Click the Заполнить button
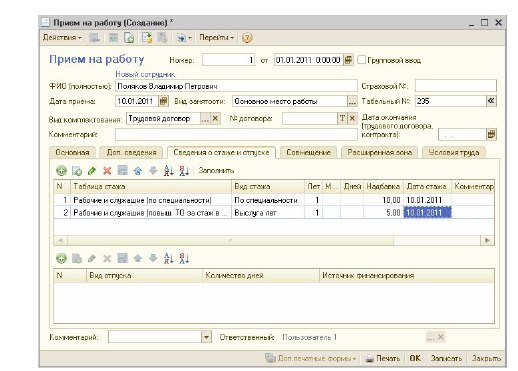518x371 pixels. (216, 170)
